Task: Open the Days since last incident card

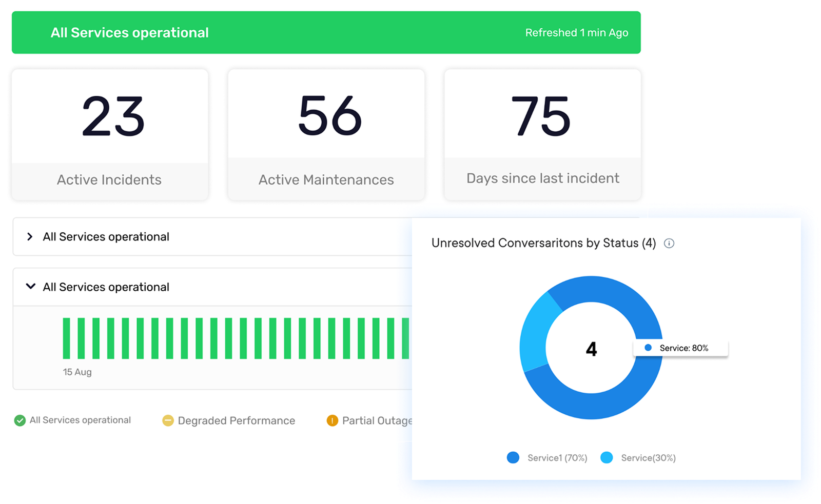Action: 543,134
